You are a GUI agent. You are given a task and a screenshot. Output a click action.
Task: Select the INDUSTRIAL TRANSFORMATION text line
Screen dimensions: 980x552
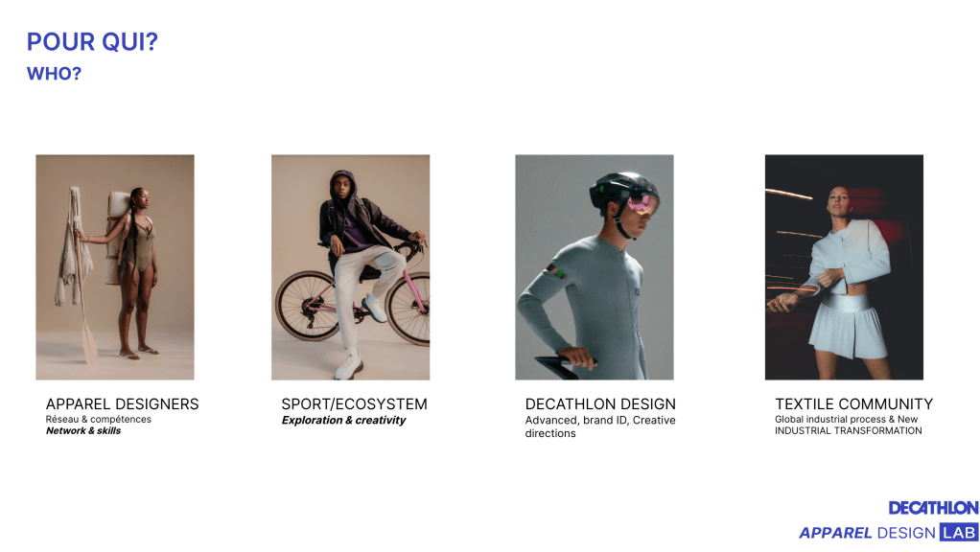point(848,431)
